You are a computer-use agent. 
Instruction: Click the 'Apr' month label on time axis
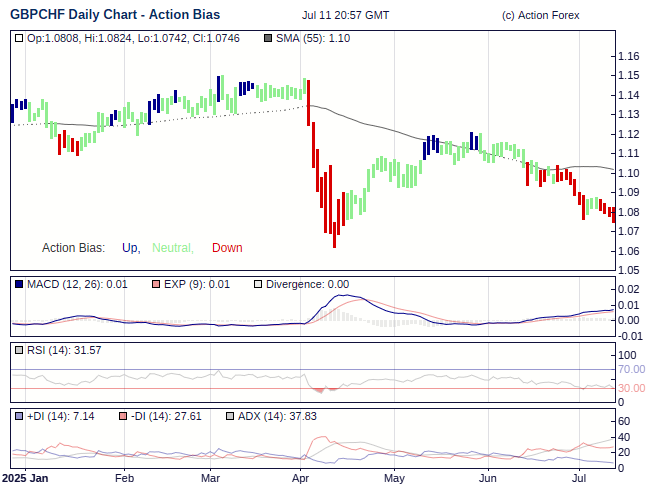tap(301, 479)
